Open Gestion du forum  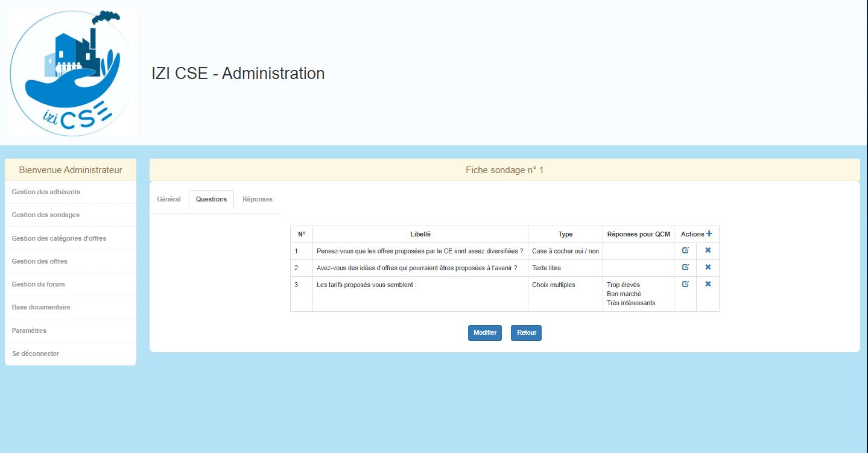click(x=39, y=284)
